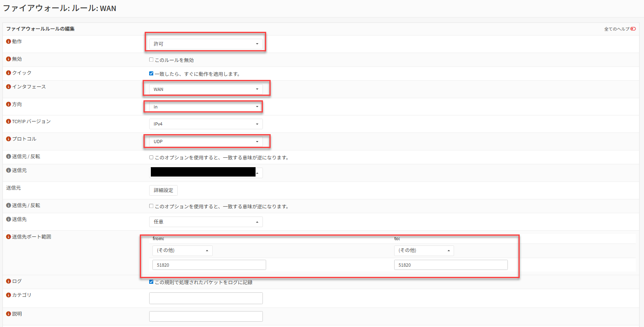Screen dimensions: 644x327
Task: Click the info icon beside 動作
Action: click(9, 42)
